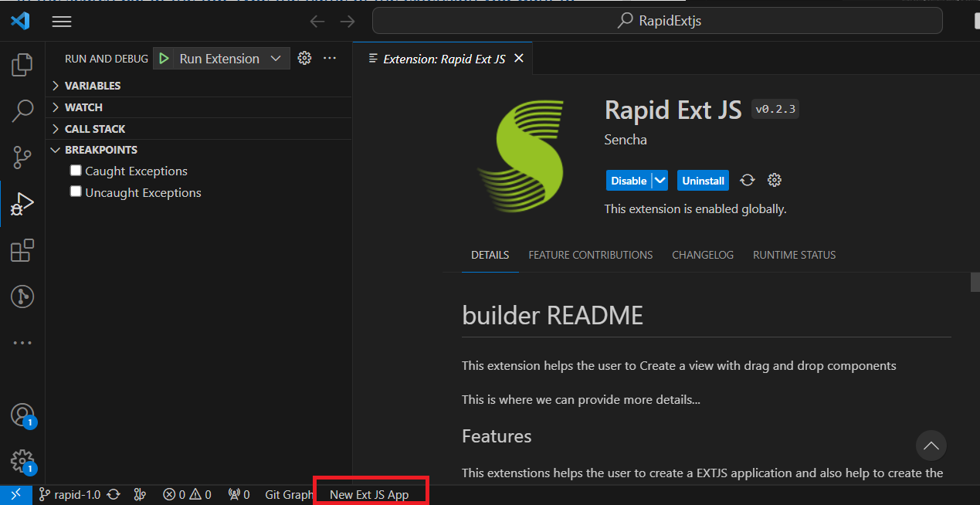Viewport: 980px width, 505px height.
Task: Switch to the Feature Contributions tab
Action: point(590,255)
